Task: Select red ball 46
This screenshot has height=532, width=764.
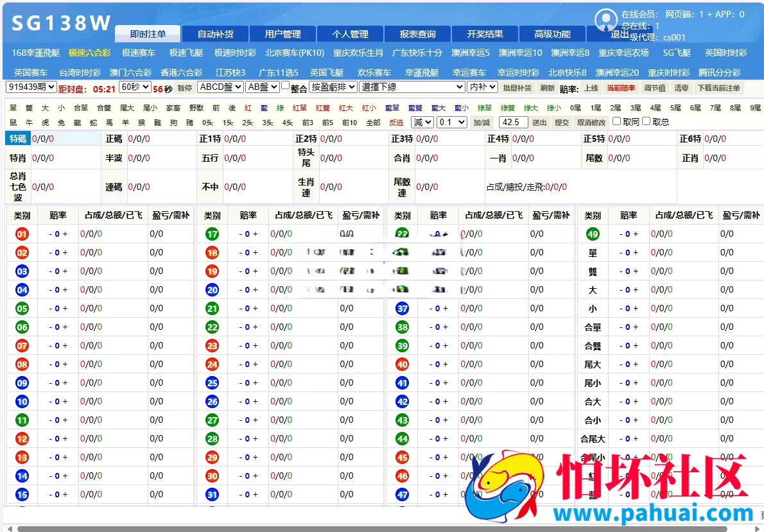Action: 402,476
